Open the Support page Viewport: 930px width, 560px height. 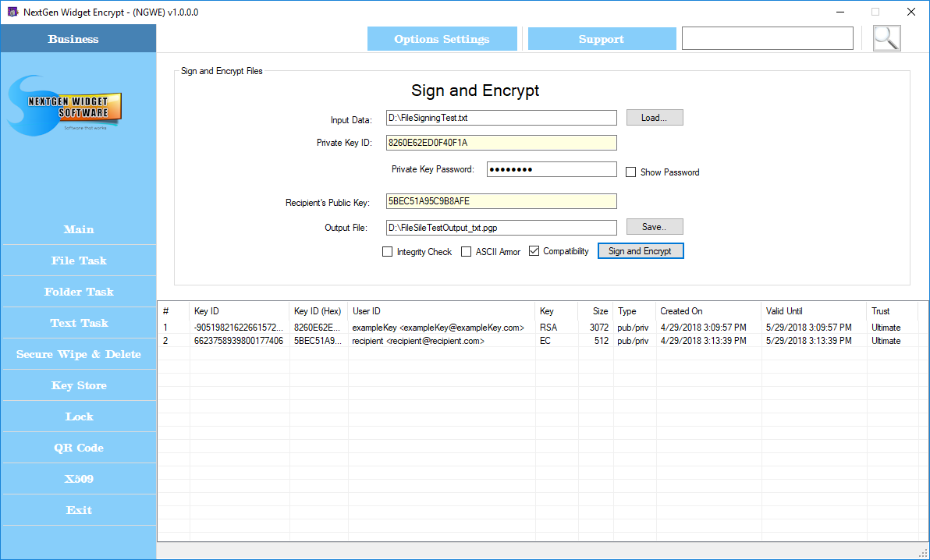tap(602, 39)
